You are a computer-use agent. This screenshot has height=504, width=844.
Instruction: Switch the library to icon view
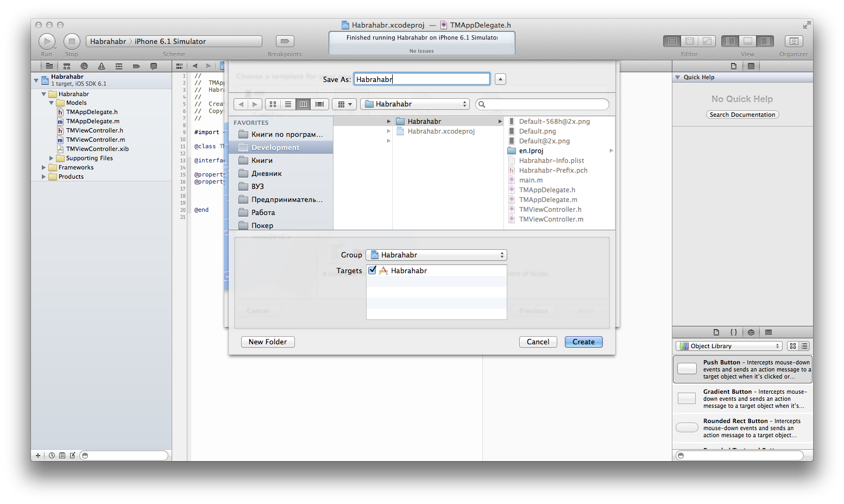[793, 346]
